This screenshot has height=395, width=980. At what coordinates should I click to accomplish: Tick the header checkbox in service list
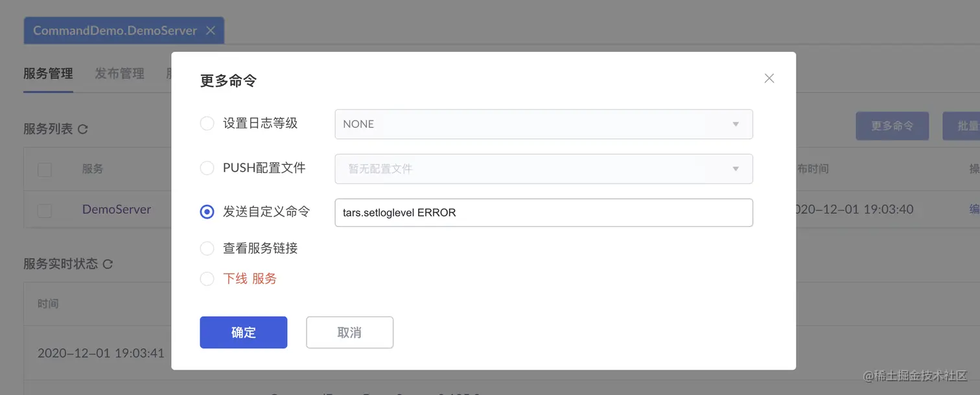[45, 170]
